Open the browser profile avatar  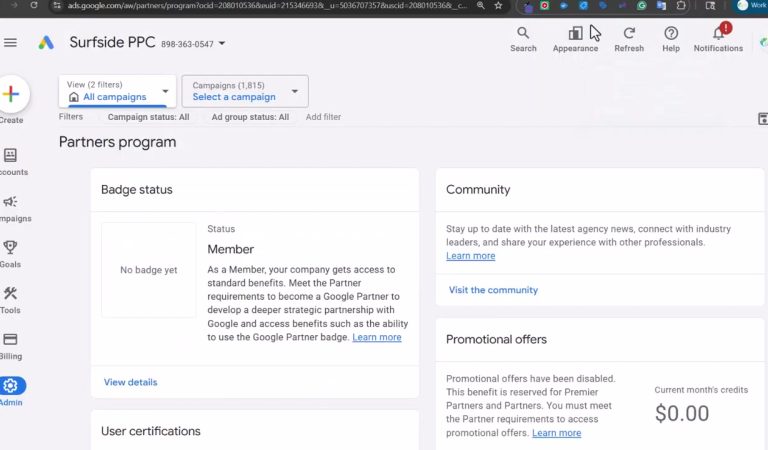(743, 5)
